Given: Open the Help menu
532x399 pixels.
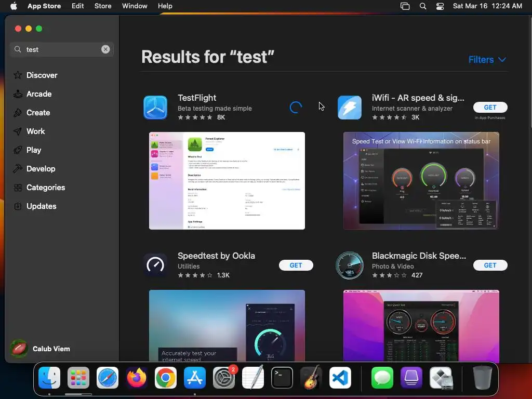Looking at the screenshot, I should pyautogui.click(x=165, y=6).
